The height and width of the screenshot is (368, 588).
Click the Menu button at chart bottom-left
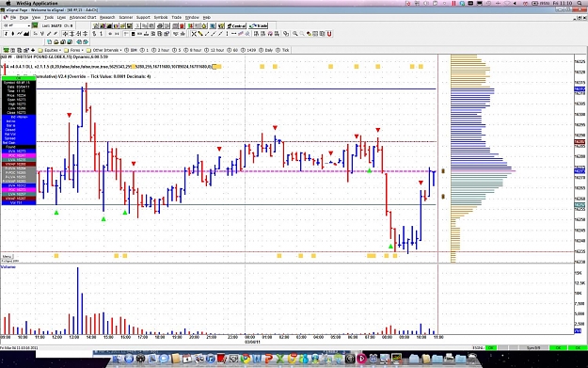pos(7,257)
